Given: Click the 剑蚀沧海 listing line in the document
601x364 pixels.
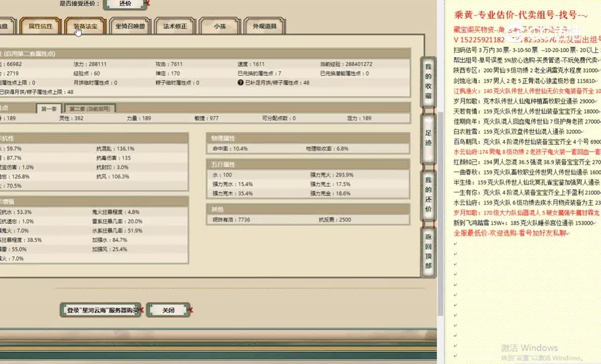Looking at the screenshot, I should click(526, 81).
